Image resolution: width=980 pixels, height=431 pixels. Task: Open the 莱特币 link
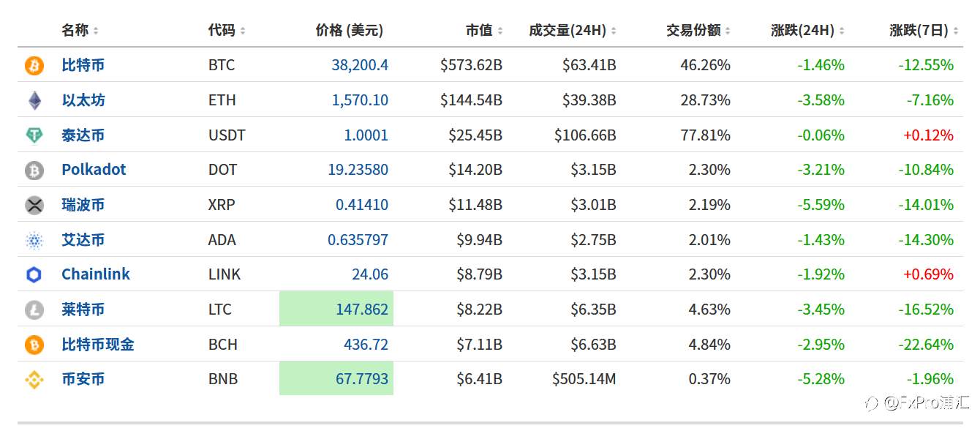click(83, 310)
